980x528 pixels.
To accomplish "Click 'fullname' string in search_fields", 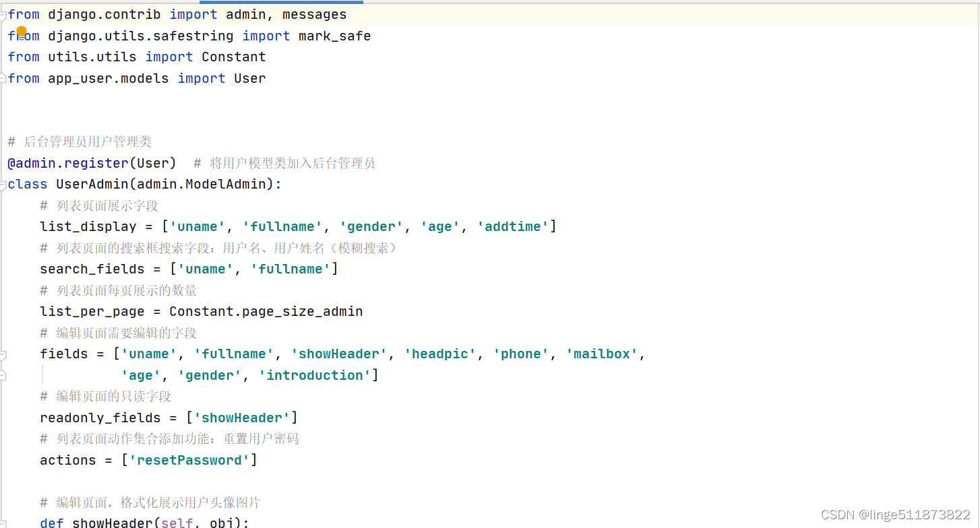I will (x=290, y=269).
